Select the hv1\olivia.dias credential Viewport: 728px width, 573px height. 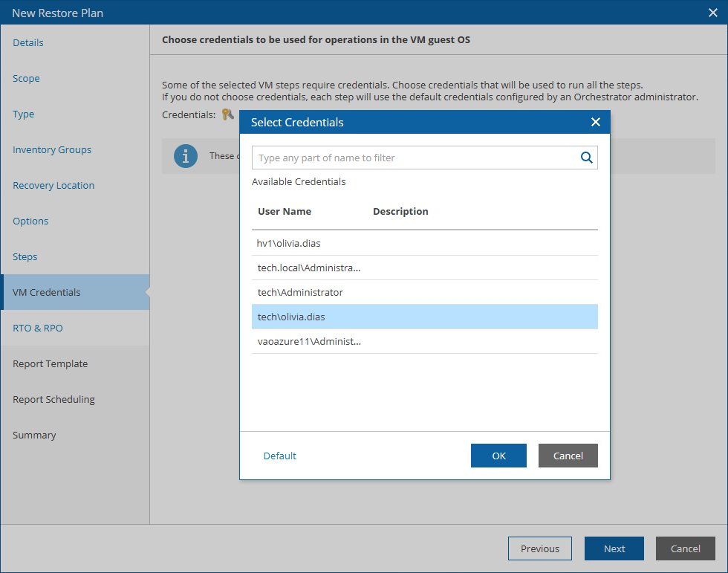click(289, 243)
